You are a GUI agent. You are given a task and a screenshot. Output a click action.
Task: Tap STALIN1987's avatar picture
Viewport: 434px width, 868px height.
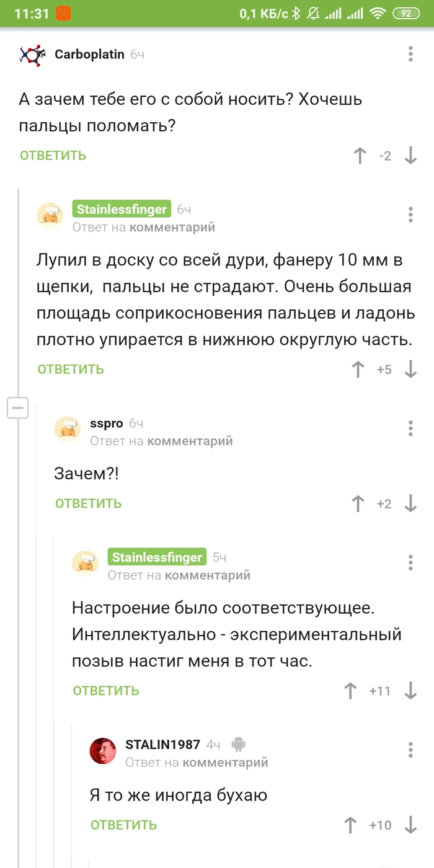coord(103,751)
